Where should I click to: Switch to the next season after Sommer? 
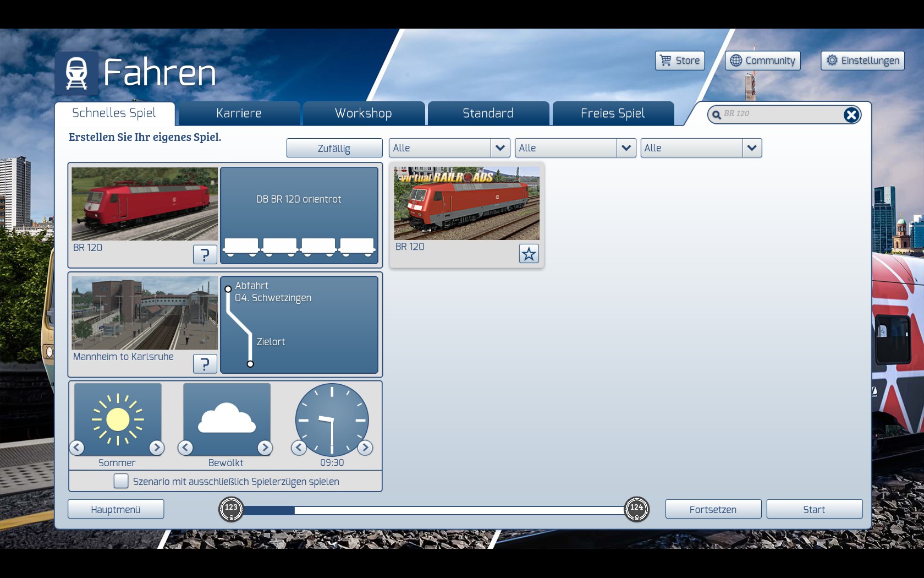157,448
